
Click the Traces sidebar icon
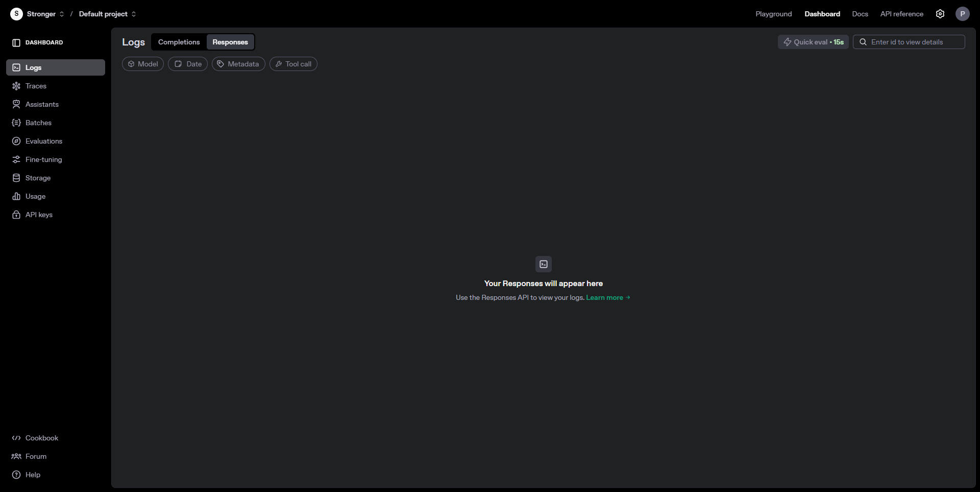click(x=16, y=86)
